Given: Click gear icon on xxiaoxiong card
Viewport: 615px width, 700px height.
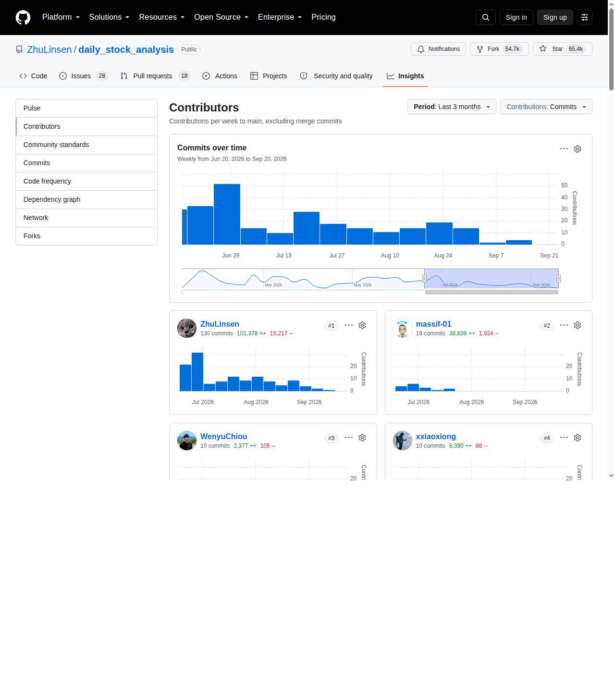Looking at the screenshot, I should click(x=578, y=438).
